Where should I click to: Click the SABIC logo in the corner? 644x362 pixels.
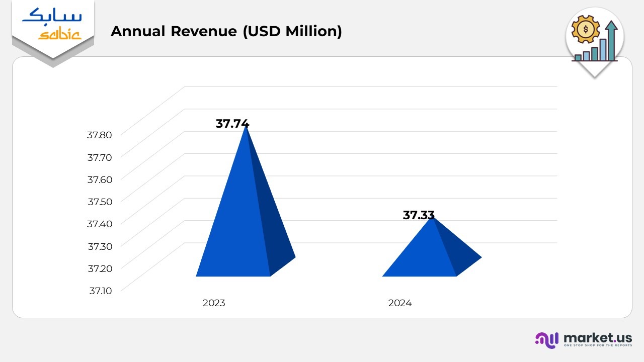click(x=52, y=25)
